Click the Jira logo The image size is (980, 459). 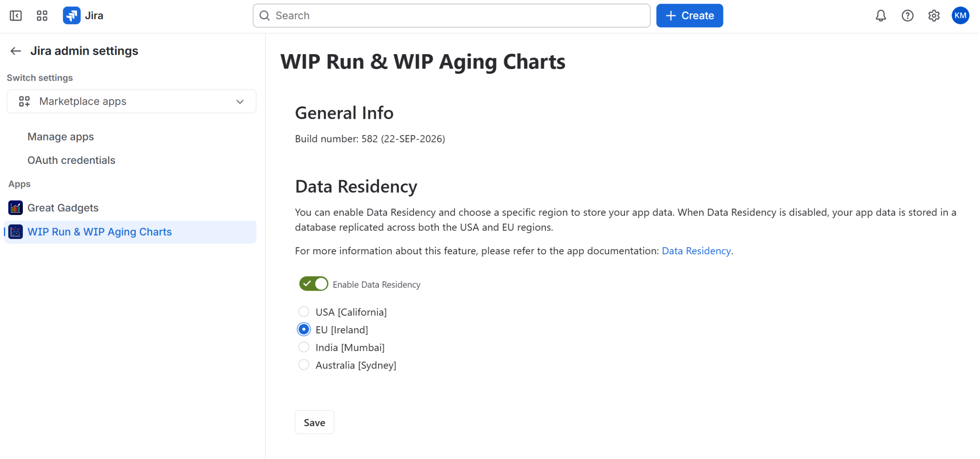click(x=83, y=16)
